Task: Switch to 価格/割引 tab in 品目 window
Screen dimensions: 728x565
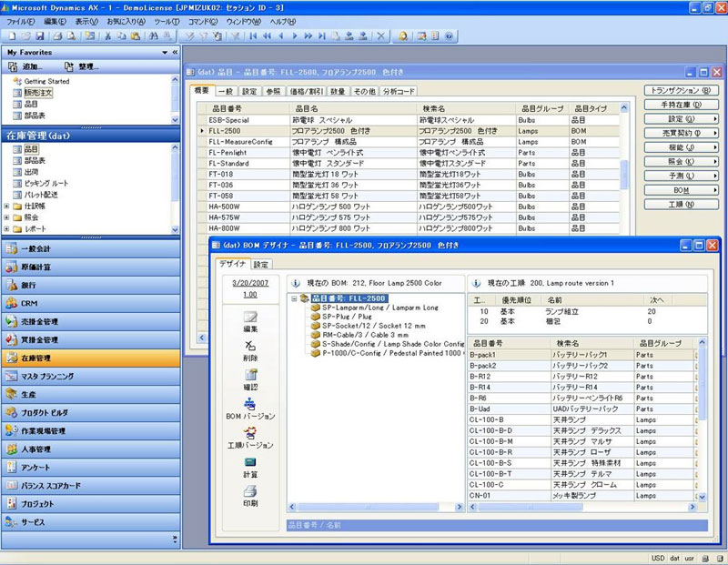Action: point(307,92)
